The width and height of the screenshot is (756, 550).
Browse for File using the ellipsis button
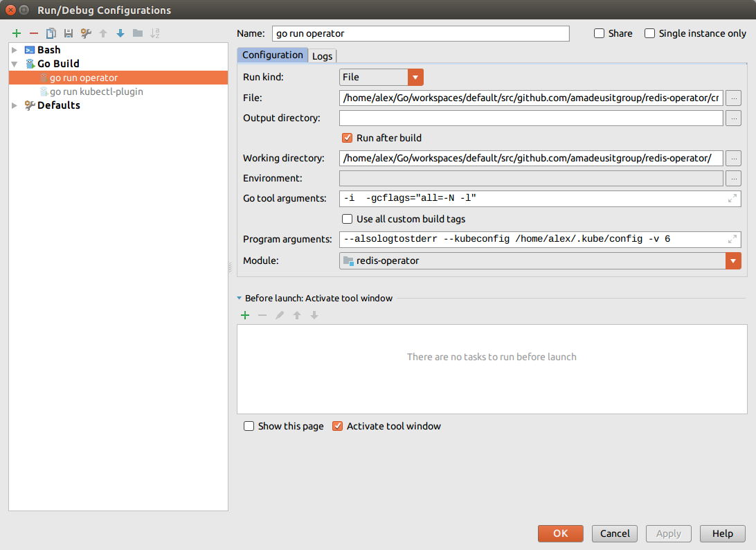coord(733,98)
